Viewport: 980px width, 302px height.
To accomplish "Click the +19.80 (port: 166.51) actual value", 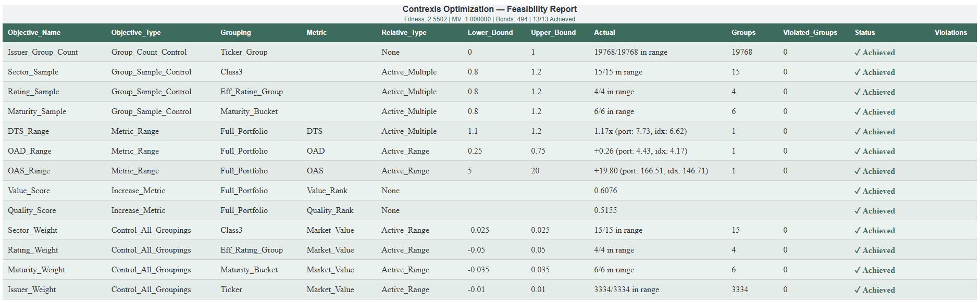I will coord(651,171).
